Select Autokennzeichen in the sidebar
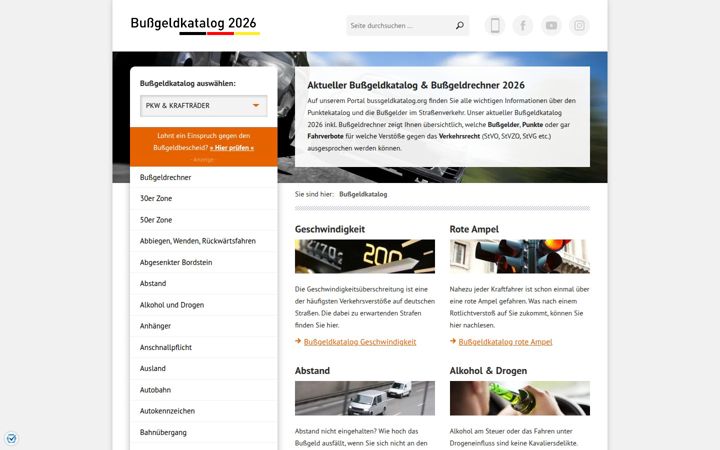 click(x=204, y=411)
